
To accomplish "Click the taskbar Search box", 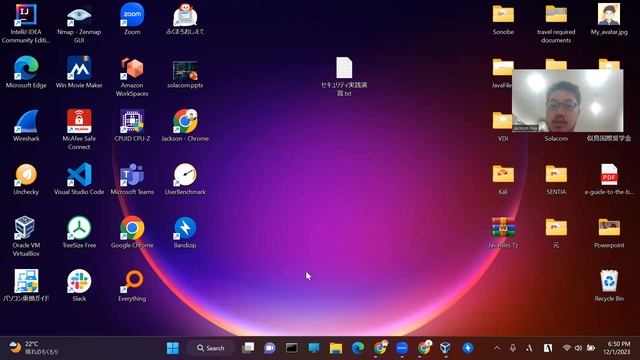I will (x=211, y=348).
